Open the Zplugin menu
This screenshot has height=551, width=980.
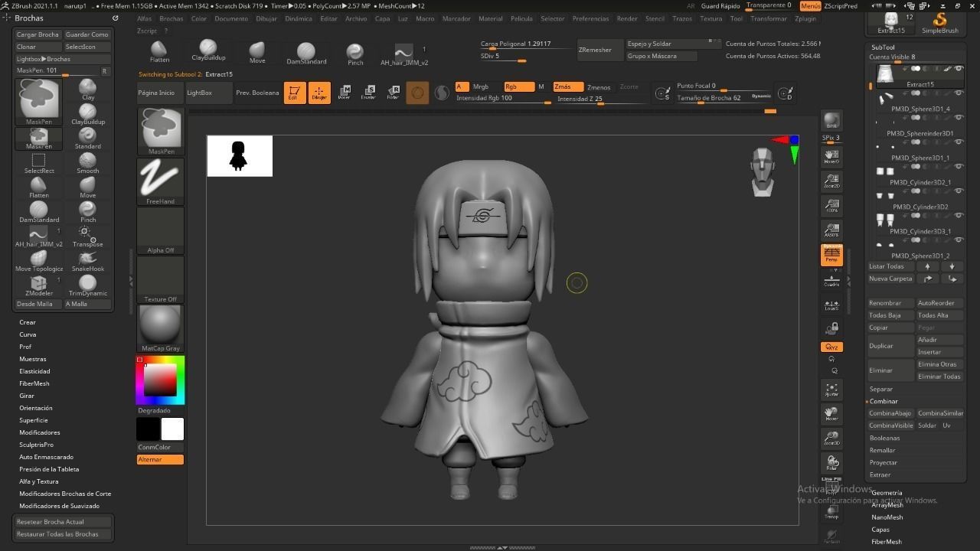click(x=805, y=18)
